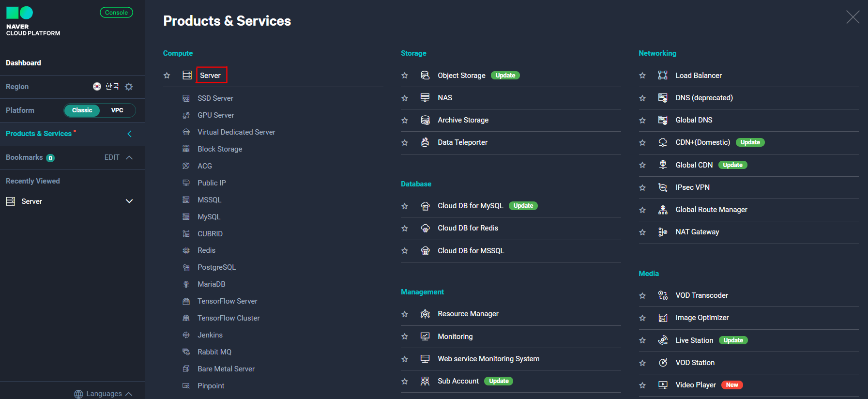Click the Global Route Manager icon
Image resolution: width=868 pixels, height=399 pixels.
click(663, 210)
